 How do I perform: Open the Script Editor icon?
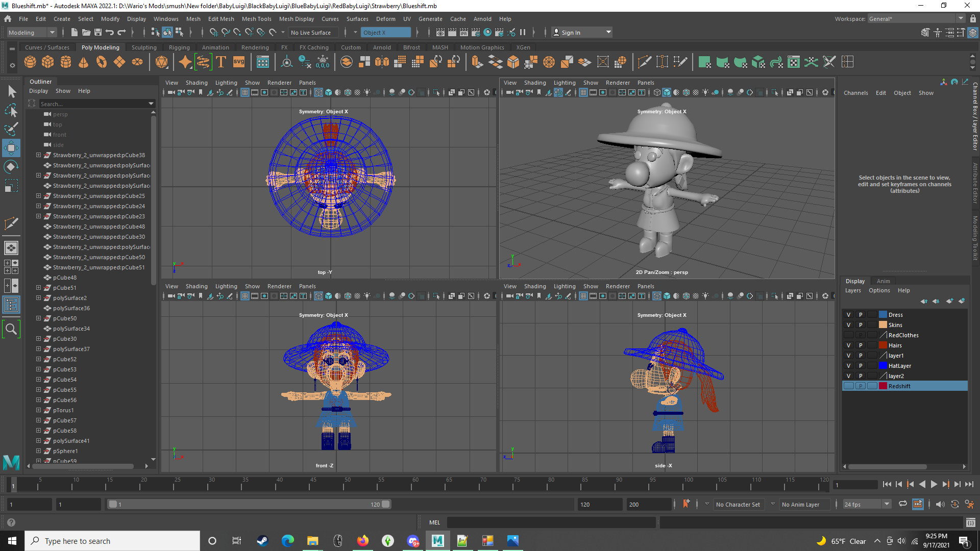pos(970,522)
